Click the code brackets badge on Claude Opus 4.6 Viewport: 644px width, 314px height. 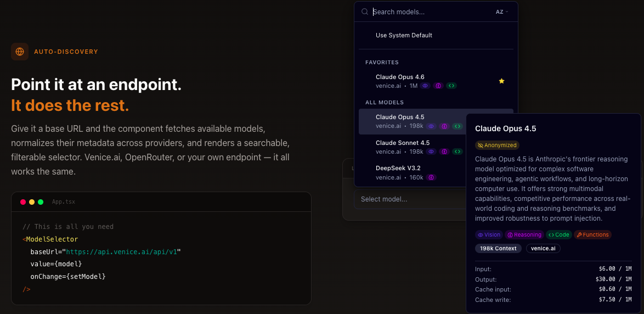coord(451,86)
